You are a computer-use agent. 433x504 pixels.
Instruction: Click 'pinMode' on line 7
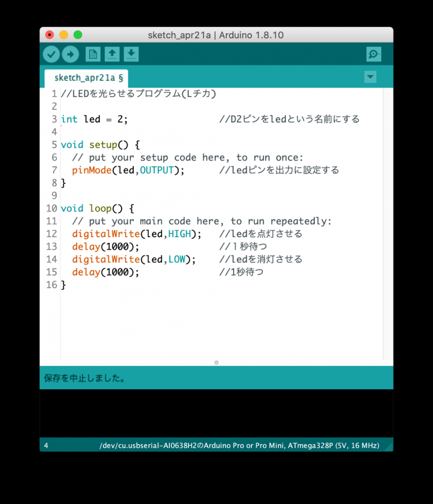click(92, 170)
